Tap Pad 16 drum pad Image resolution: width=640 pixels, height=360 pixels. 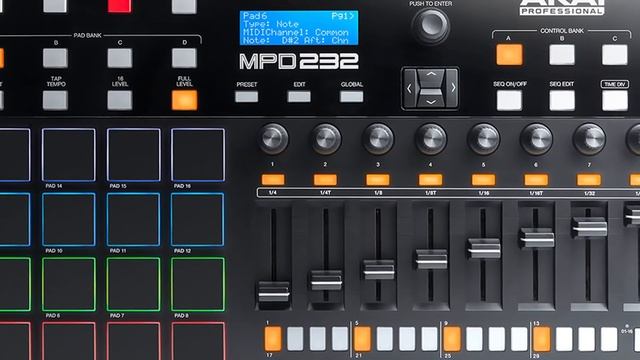pos(198,155)
